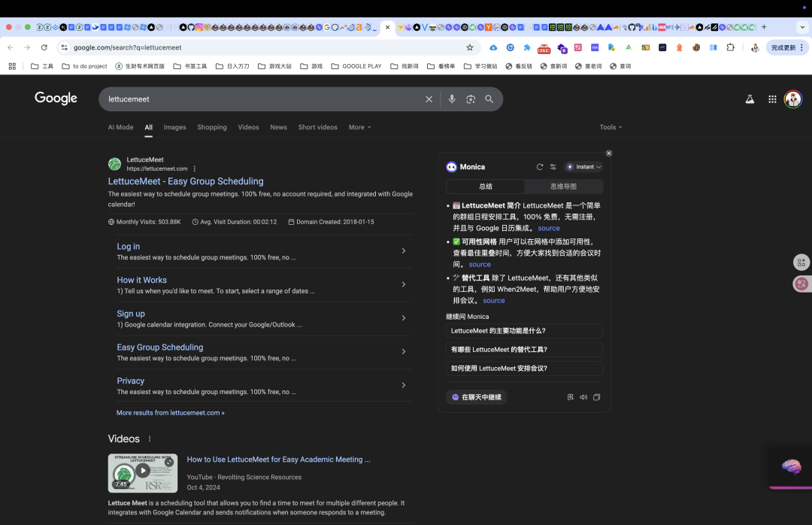Open the new tab plus button

click(x=764, y=27)
